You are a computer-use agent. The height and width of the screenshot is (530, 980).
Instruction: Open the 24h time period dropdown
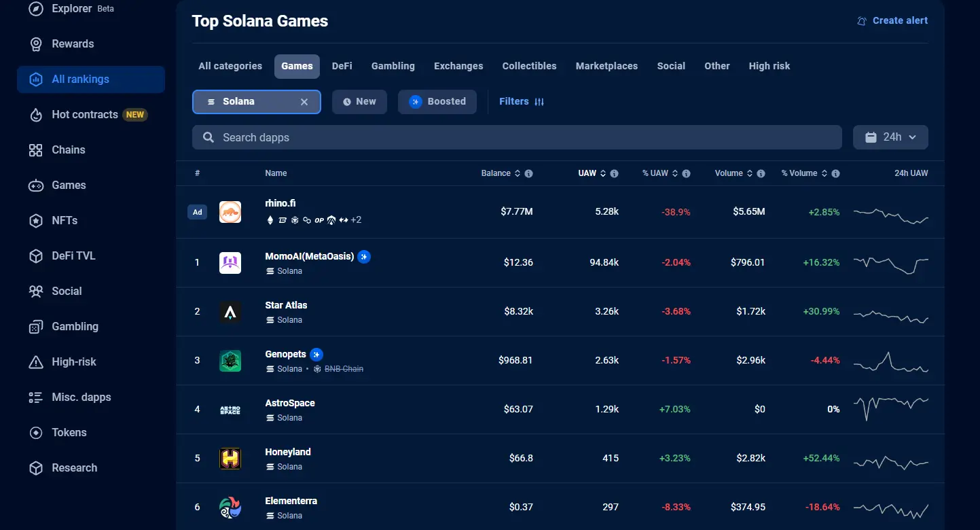coord(890,137)
